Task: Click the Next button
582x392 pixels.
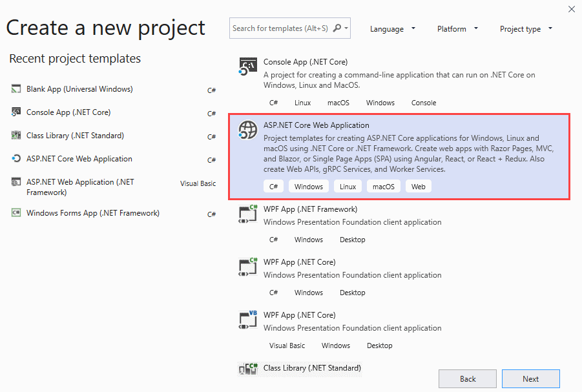Action: 531,378
